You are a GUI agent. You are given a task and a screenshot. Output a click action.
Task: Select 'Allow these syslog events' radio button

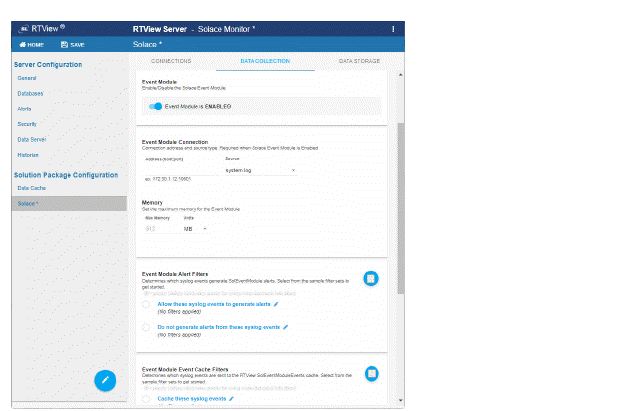coord(147,305)
